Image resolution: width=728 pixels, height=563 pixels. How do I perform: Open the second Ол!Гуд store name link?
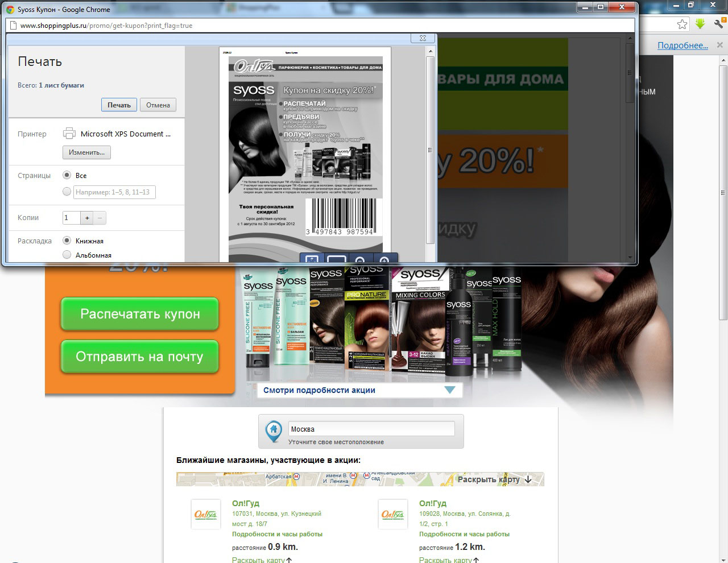tap(433, 503)
